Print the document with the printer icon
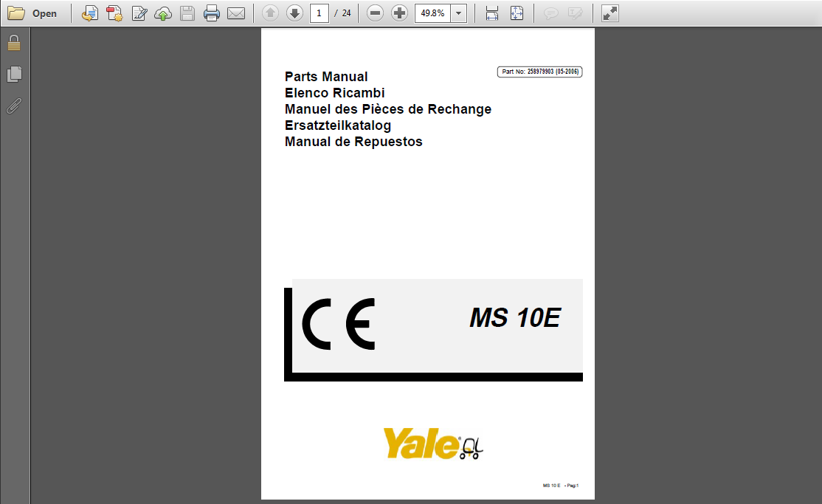The height and width of the screenshot is (504, 822). (212, 13)
